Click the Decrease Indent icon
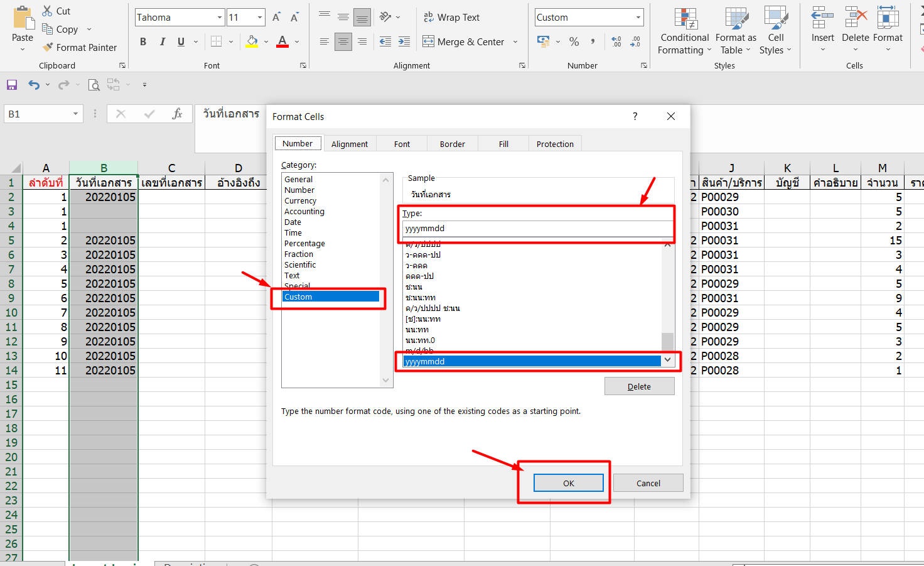The width and height of the screenshot is (924, 566). [x=385, y=41]
